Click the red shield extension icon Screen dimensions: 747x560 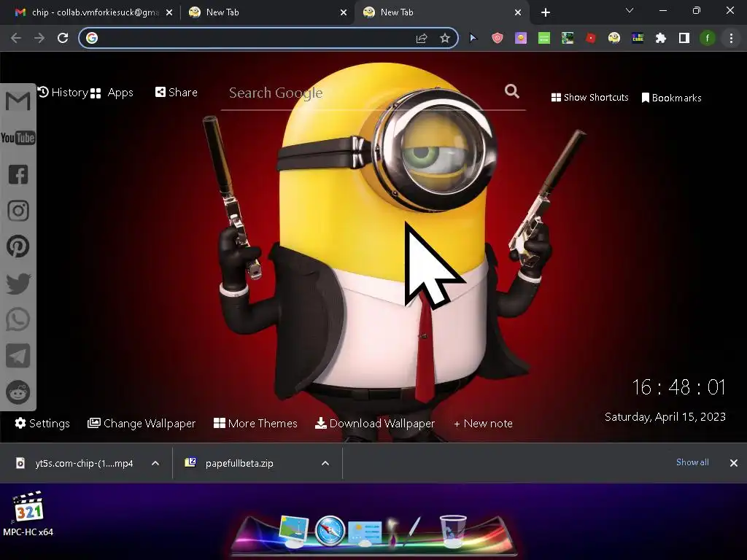[498, 38]
